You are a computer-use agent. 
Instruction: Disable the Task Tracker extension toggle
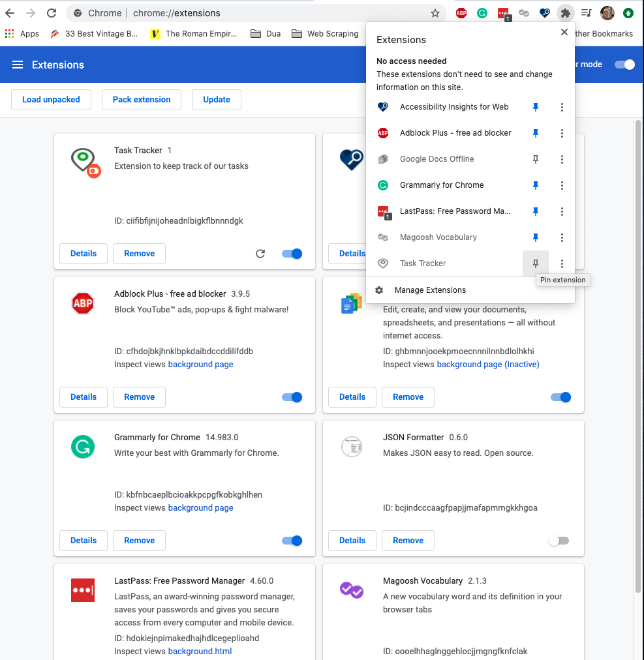(x=292, y=254)
